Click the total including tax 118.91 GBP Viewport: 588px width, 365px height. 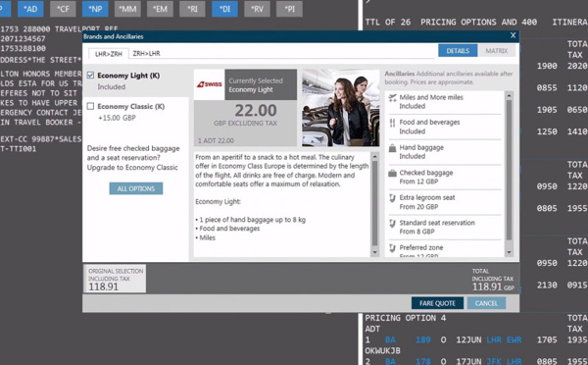tap(493, 287)
